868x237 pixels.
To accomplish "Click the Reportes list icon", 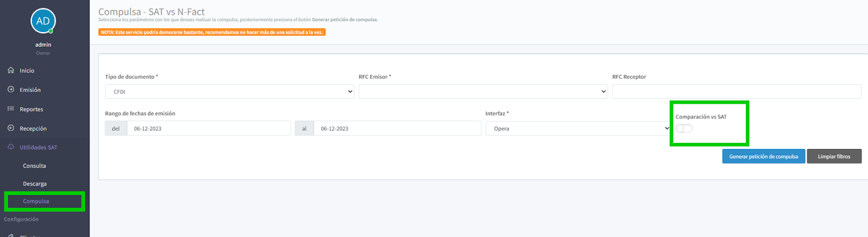I will [x=11, y=109].
